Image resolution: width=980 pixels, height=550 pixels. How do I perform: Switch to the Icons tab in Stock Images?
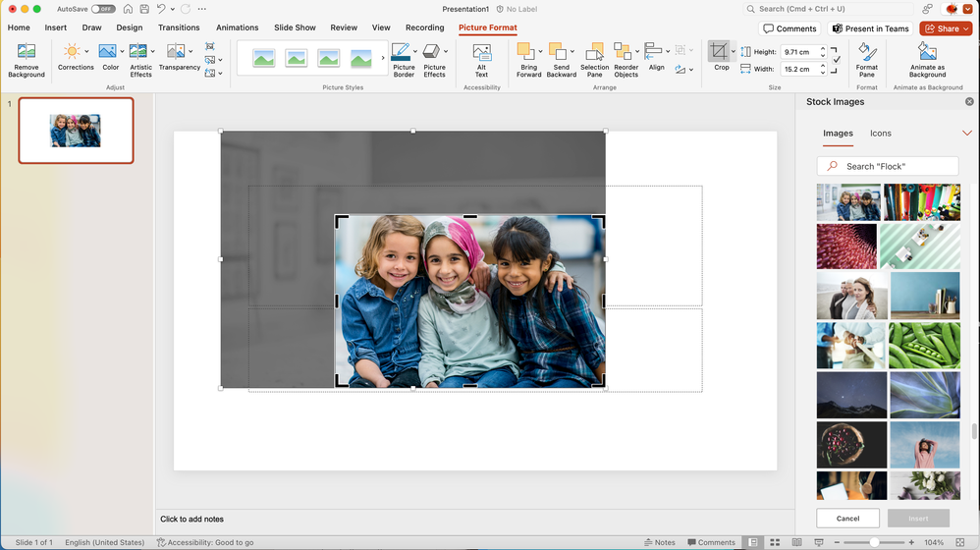(880, 134)
